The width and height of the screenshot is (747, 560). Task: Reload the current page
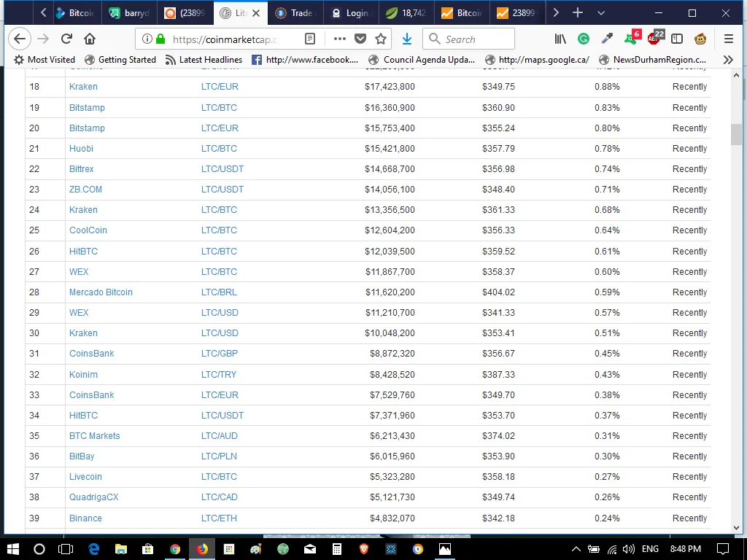66,39
